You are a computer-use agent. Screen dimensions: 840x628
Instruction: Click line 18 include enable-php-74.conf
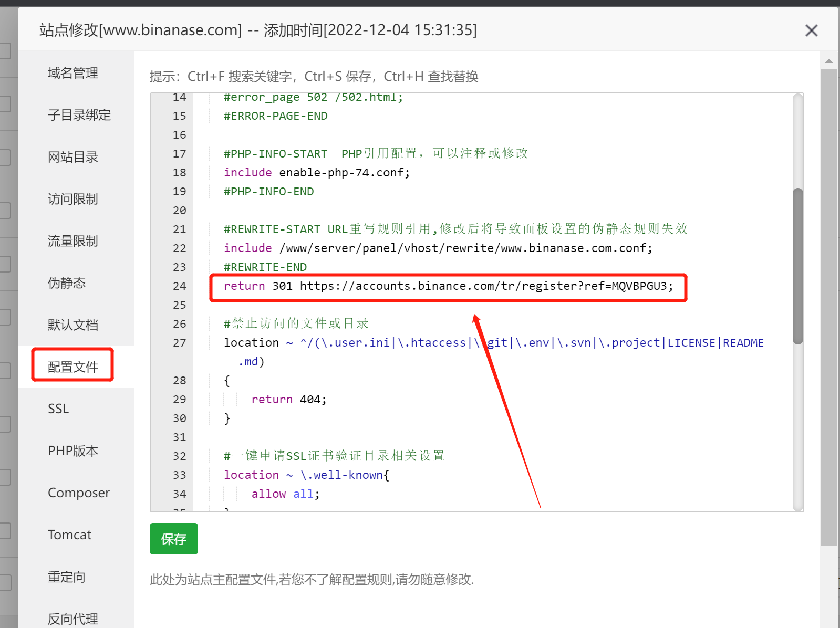tap(317, 173)
